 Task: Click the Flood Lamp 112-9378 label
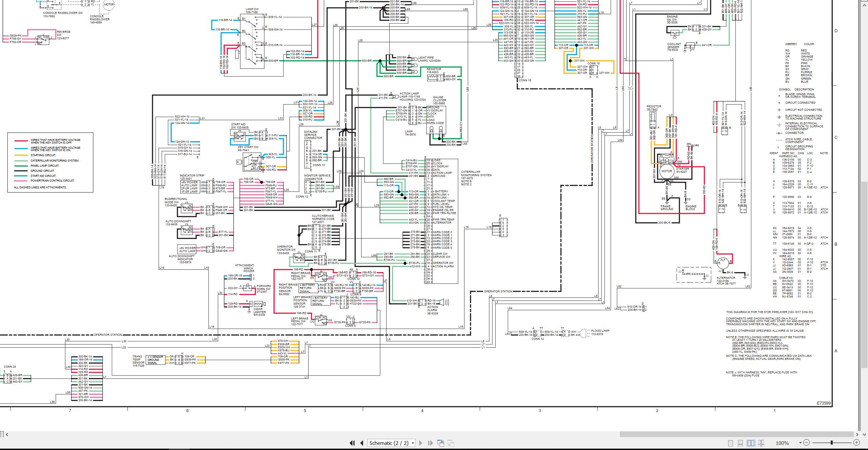[600, 332]
